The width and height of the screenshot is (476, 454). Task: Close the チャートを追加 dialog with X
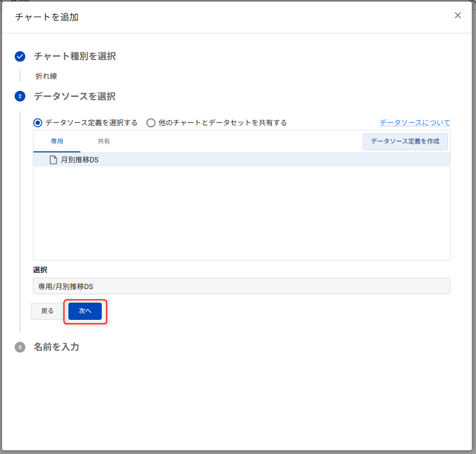coord(458,16)
